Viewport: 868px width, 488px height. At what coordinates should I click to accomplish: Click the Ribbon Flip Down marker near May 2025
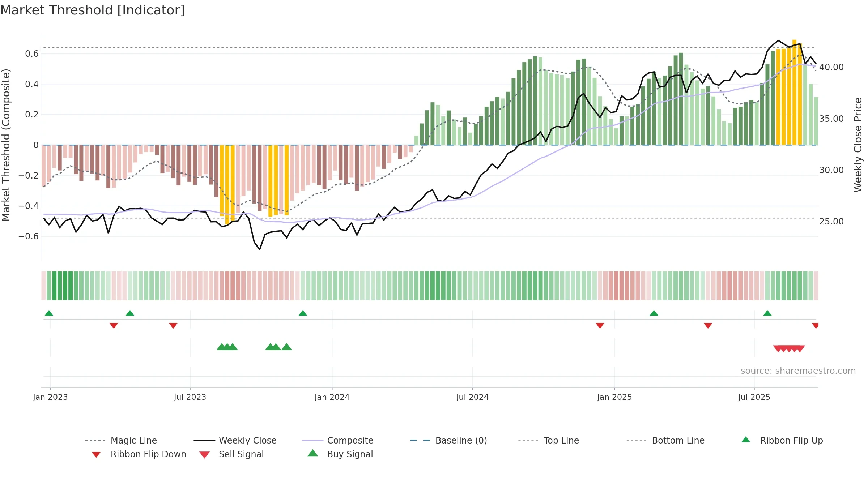click(x=708, y=326)
